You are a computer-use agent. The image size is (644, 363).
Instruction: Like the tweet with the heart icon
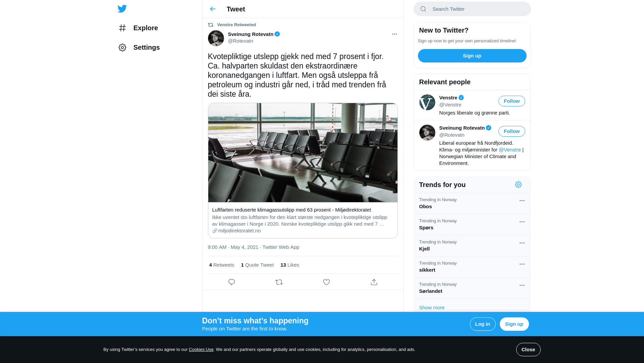click(326, 282)
